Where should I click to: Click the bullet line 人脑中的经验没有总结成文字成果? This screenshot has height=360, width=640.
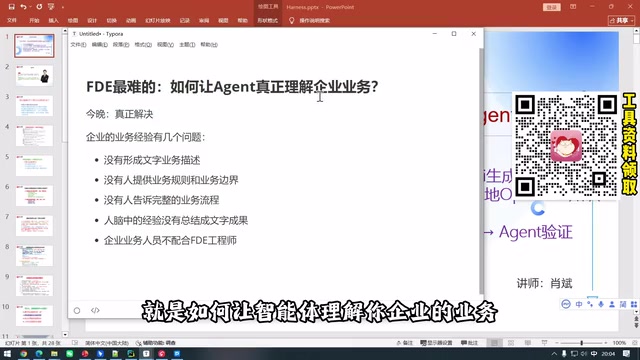click(x=176, y=220)
